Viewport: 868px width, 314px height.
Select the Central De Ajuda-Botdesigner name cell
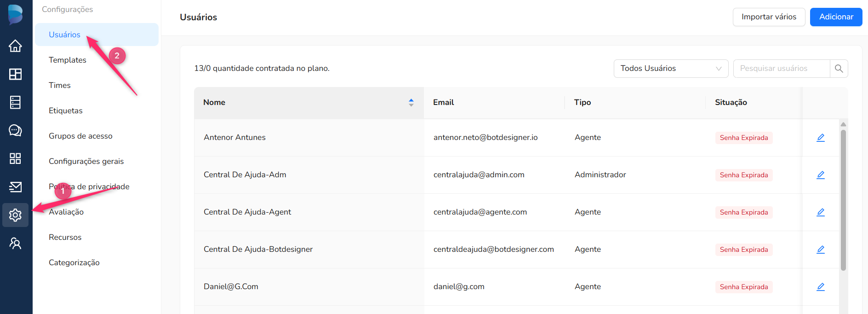coord(309,250)
